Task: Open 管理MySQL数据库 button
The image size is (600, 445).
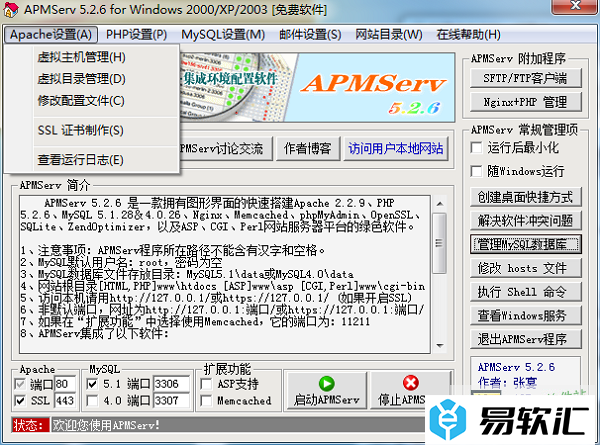Action: pyautogui.click(x=525, y=244)
